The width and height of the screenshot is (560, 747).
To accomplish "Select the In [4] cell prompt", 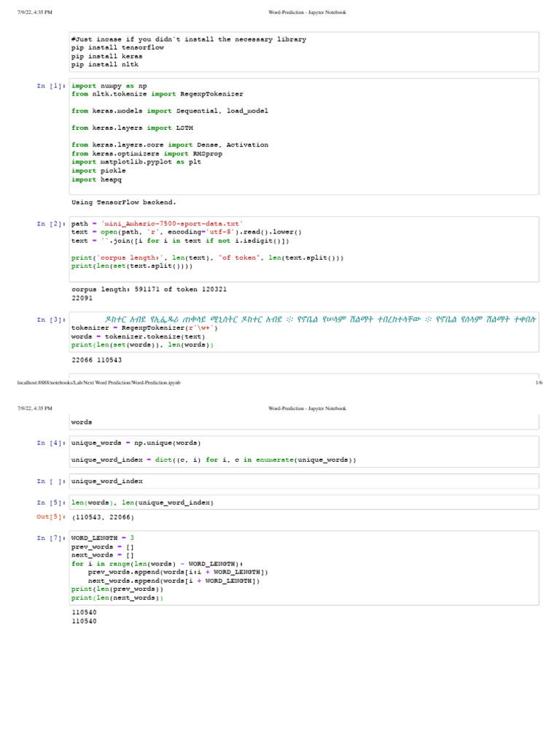I will click(51, 443).
